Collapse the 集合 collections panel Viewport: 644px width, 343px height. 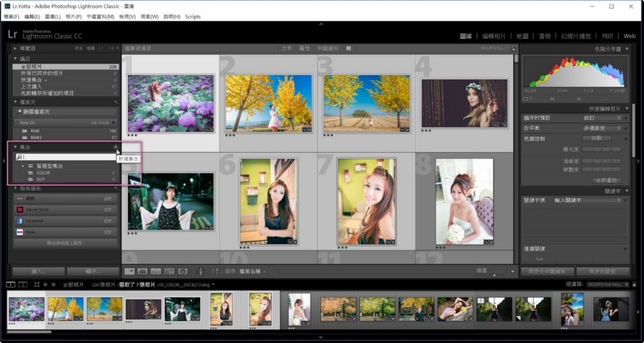(15, 147)
